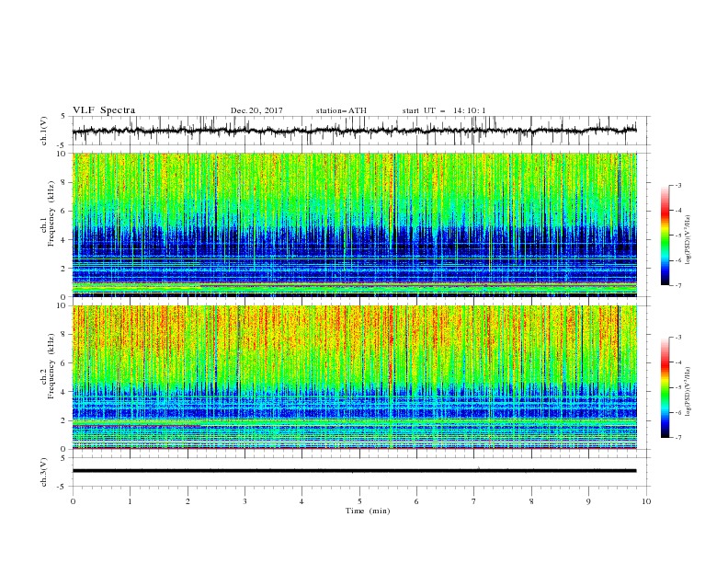The image size is (728, 563).
Task: Click the ch.3 flat waveform trace
Action: 354,471
